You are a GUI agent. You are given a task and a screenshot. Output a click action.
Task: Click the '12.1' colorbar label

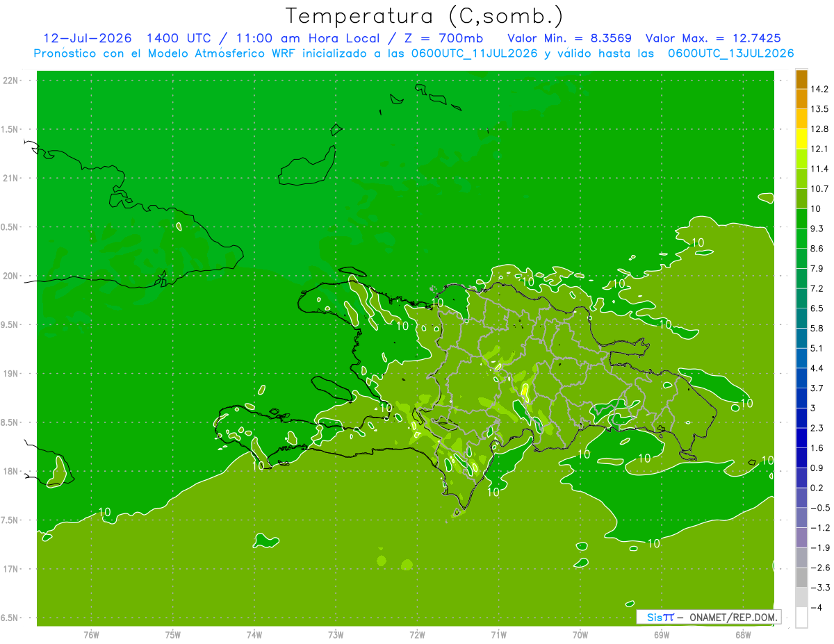coord(820,149)
